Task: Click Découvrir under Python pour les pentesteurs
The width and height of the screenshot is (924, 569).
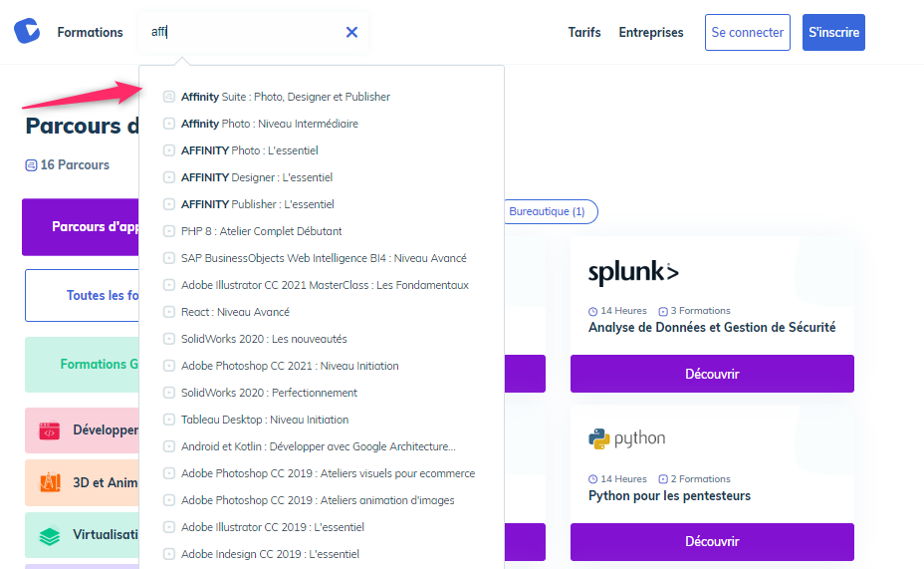Action: click(712, 541)
